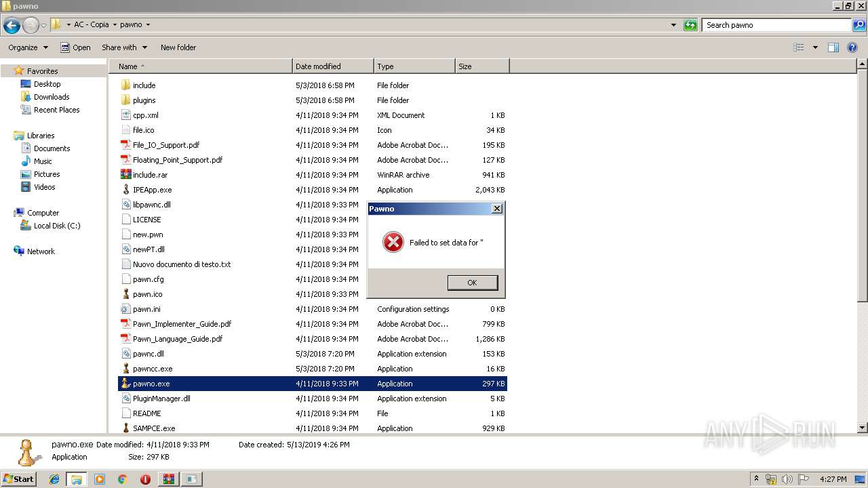868x488 pixels.
Task: Refresh the folder with the green arrows icon
Action: (690, 25)
